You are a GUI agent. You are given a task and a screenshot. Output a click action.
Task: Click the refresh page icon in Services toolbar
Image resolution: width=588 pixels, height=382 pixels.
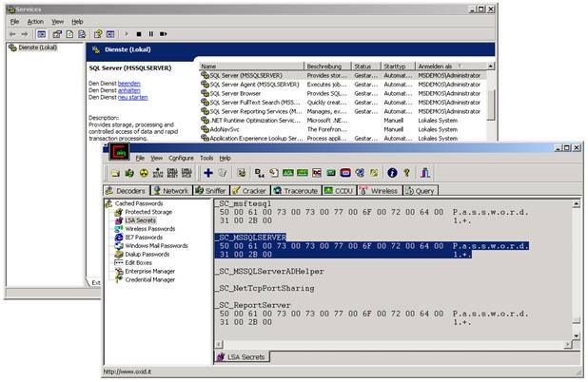tap(69, 34)
